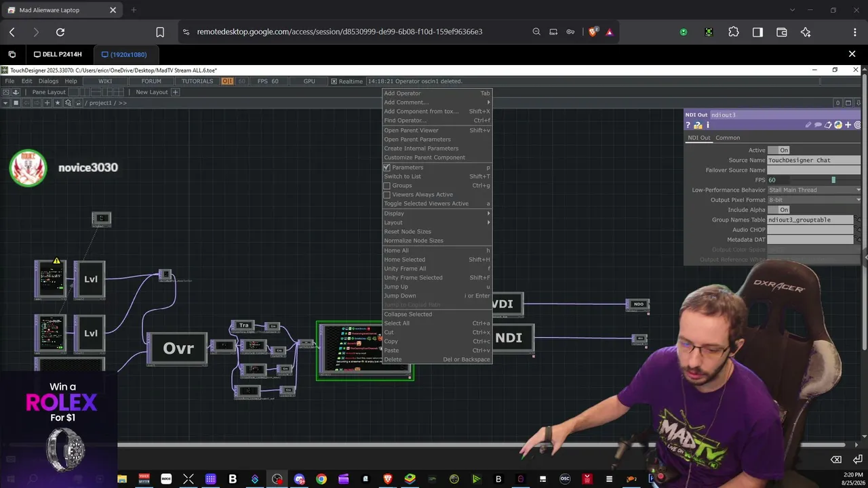Image resolution: width=868 pixels, height=488 pixels.
Task: Click the Brave browser reload button
Action: [60, 32]
